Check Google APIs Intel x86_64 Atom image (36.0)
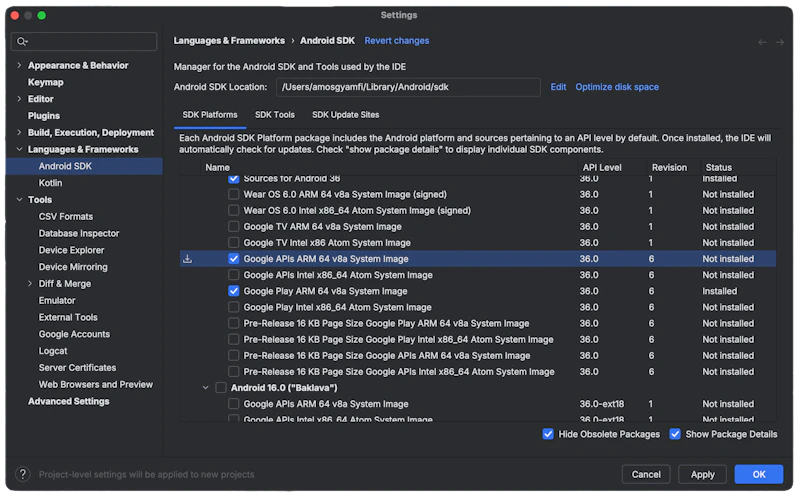800x497 pixels. 234,275
